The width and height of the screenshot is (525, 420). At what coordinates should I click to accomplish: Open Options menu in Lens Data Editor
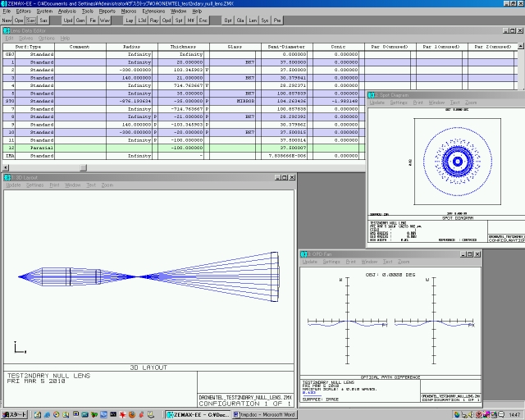pos(47,39)
